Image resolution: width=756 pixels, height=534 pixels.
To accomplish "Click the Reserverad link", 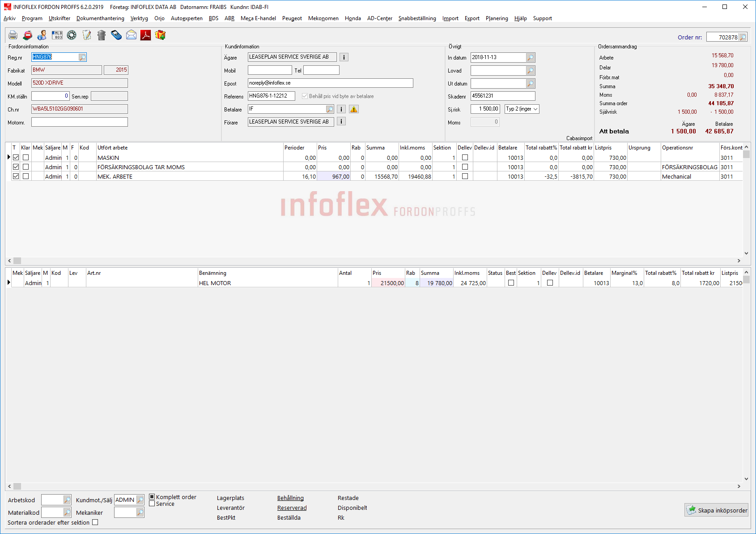I will 292,508.
